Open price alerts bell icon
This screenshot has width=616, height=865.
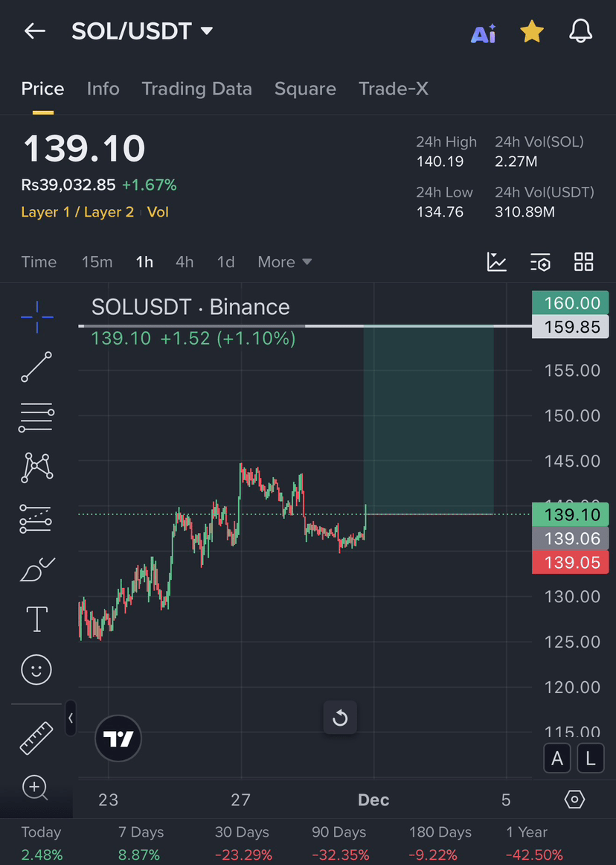point(581,31)
